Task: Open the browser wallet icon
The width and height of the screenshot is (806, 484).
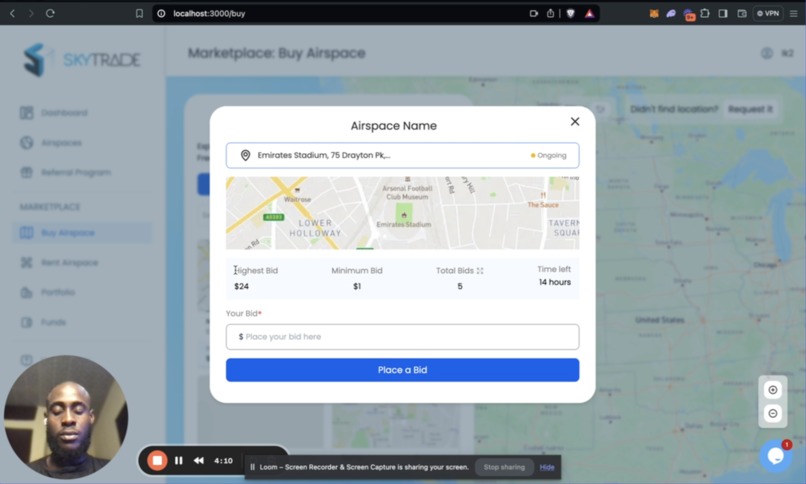Action: coord(742,13)
